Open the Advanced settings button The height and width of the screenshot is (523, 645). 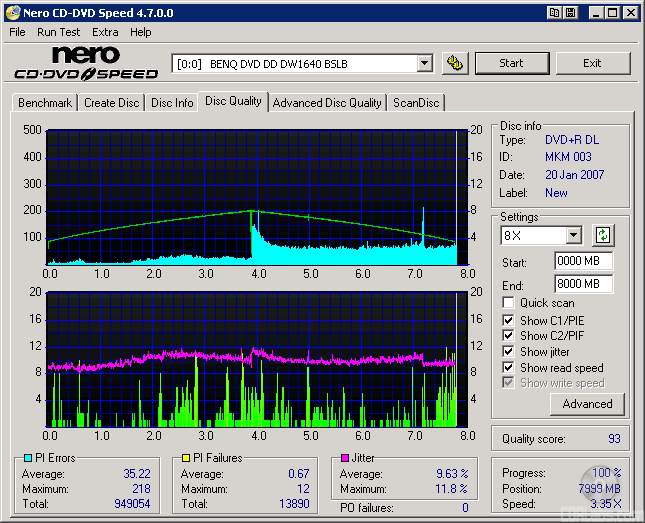coord(587,404)
